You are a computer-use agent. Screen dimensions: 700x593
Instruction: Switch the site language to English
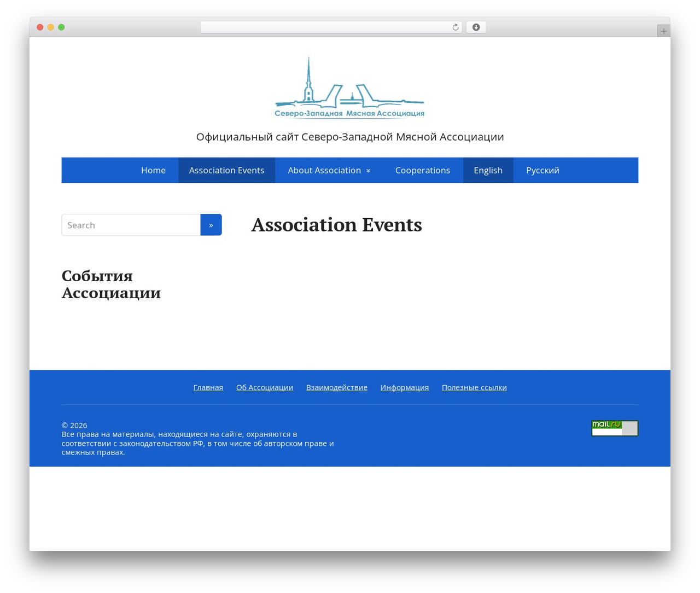[x=488, y=170]
